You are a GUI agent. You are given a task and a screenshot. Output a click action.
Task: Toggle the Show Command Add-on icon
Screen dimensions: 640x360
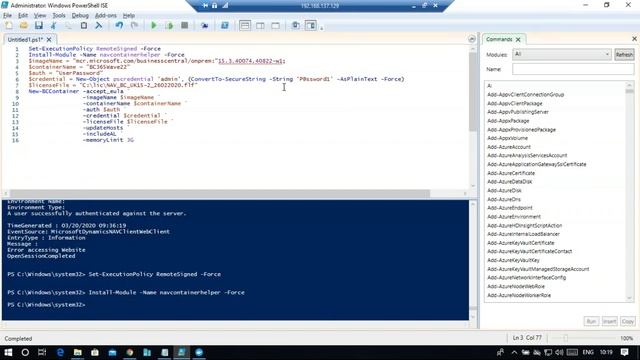(x=311, y=25)
